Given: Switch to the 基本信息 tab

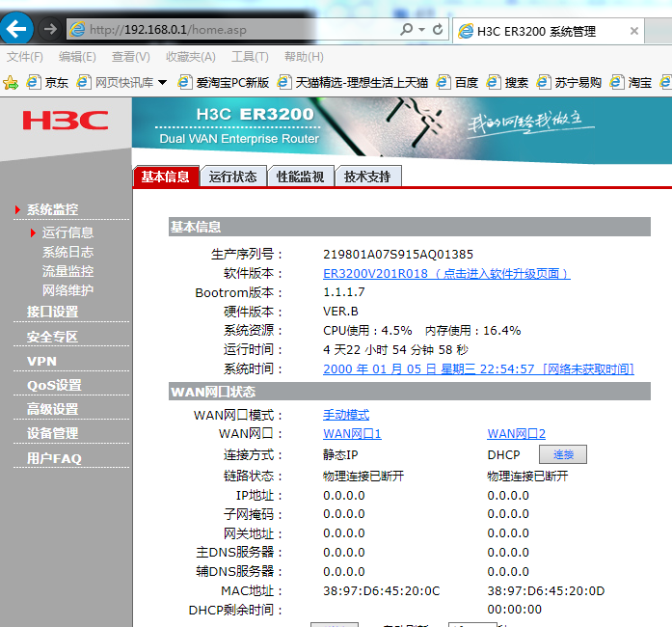Looking at the screenshot, I should click(166, 177).
